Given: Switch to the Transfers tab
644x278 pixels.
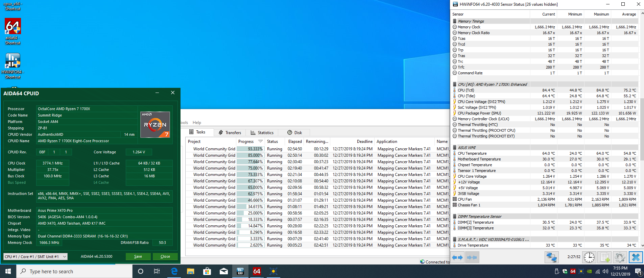Looking at the screenshot, I should coord(230,132).
